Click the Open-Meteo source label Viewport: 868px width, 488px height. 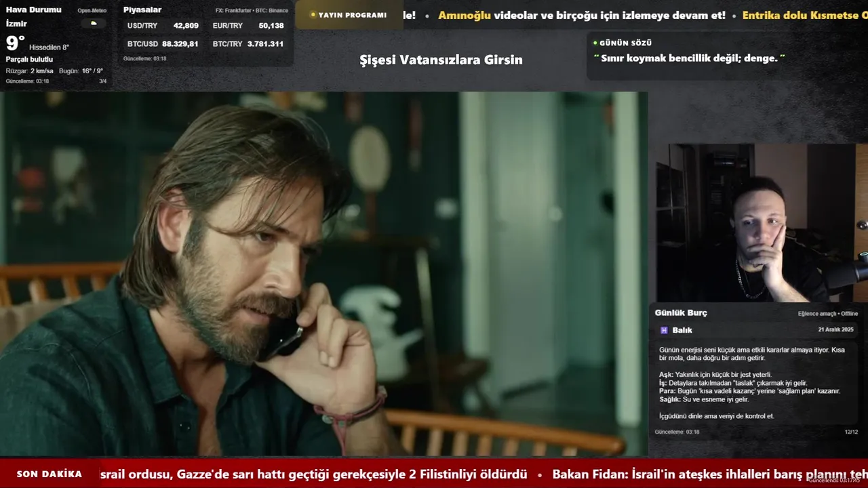pos(92,11)
